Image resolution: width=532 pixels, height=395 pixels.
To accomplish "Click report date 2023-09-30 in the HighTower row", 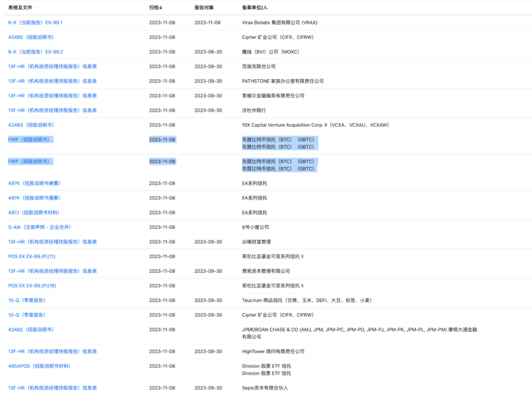I will 208,351.
